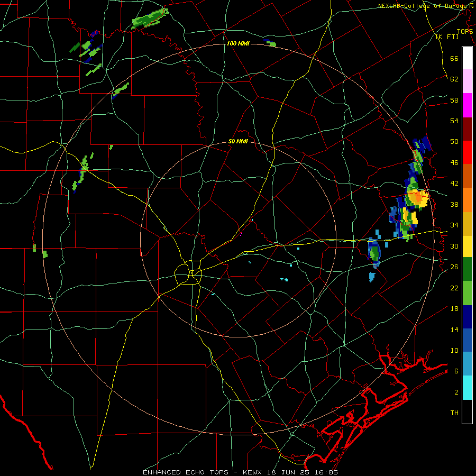The width and height of the screenshot is (476, 476).
Task: Click the legend value "6"
Action: coord(456,371)
